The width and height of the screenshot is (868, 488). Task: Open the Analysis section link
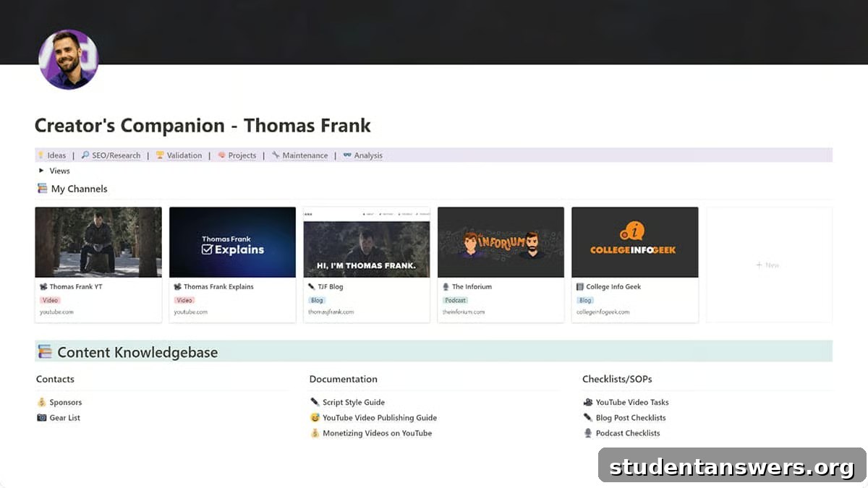tap(368, 155)
